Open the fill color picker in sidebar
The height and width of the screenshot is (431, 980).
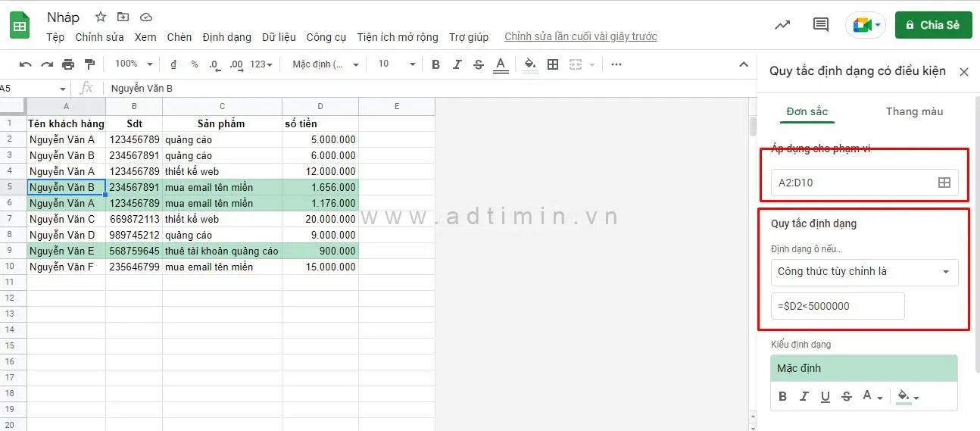click(907, 396)
